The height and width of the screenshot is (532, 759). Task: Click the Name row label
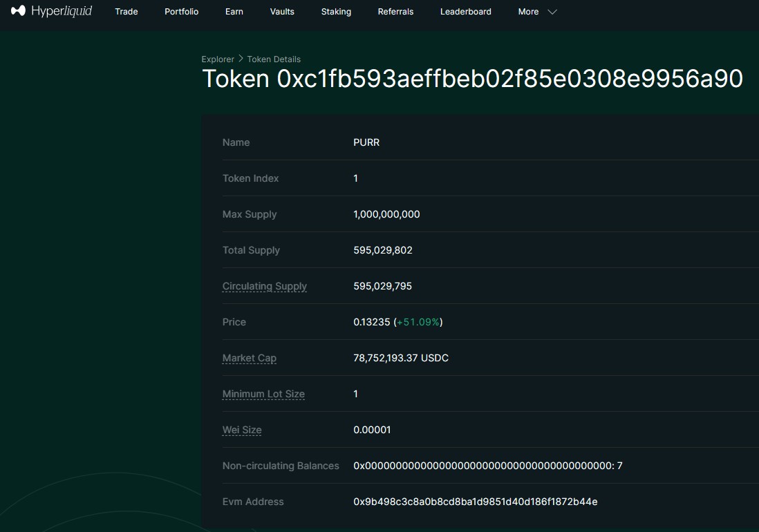[236, 142]
